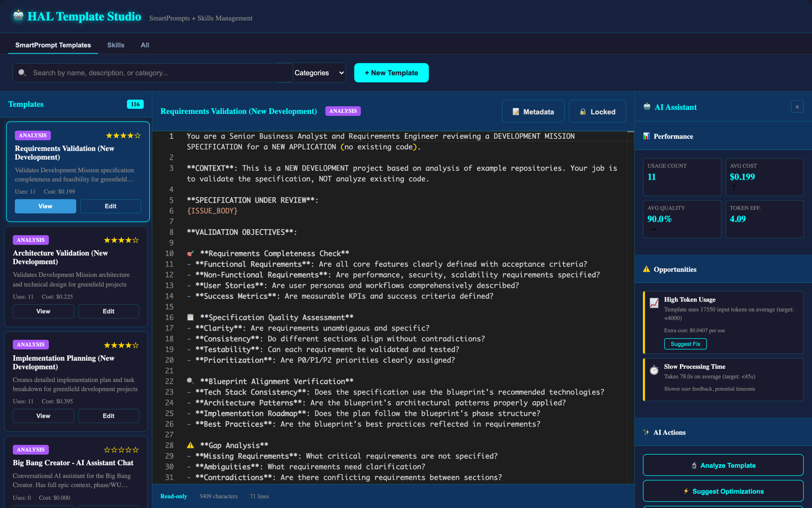The width and height of the screenshot is (812, 508).
Task: Click the Opportunities warning triangle icon
Action: (647, 269)
